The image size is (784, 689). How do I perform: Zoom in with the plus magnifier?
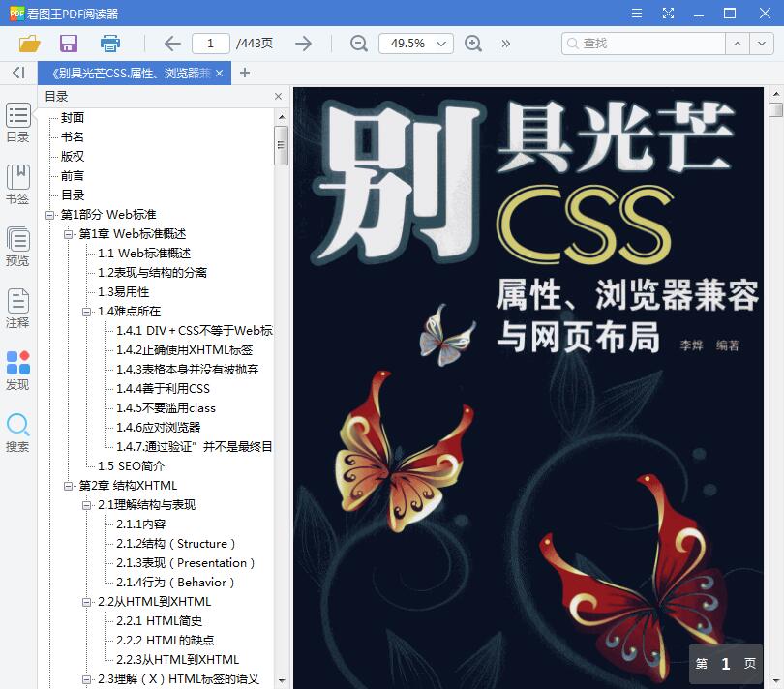(473, 44)
